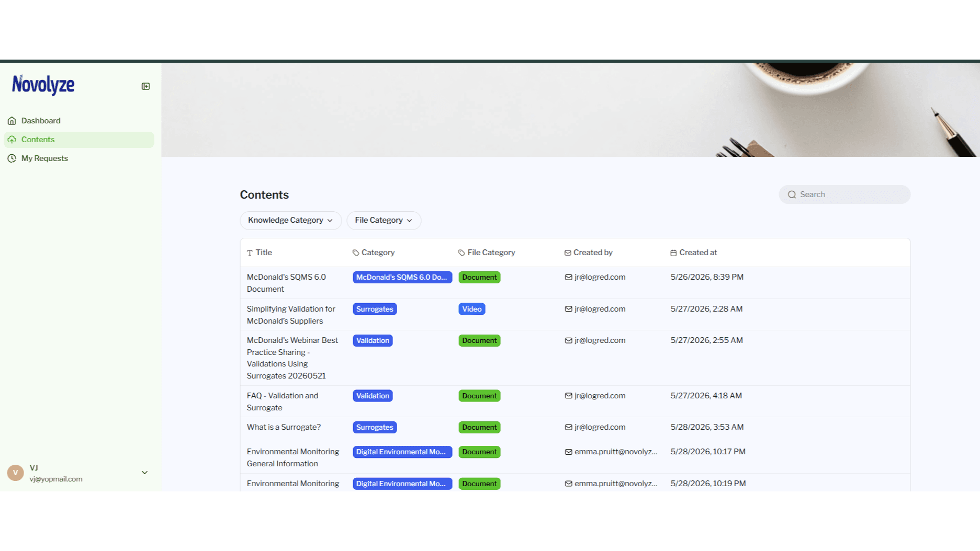Expand the VJ account menu chevron

[x=145, y=473]
